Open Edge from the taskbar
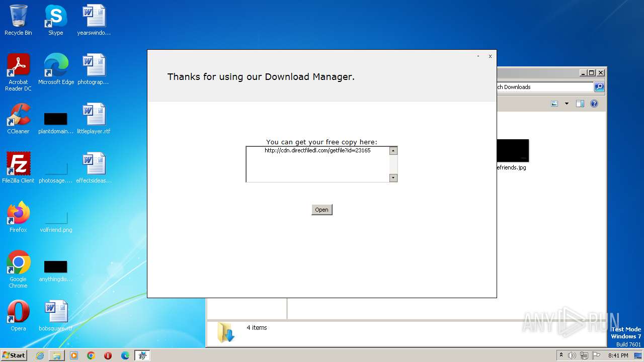Image resolution: width=644 pixels, height=362 pixels. (125, 355)
